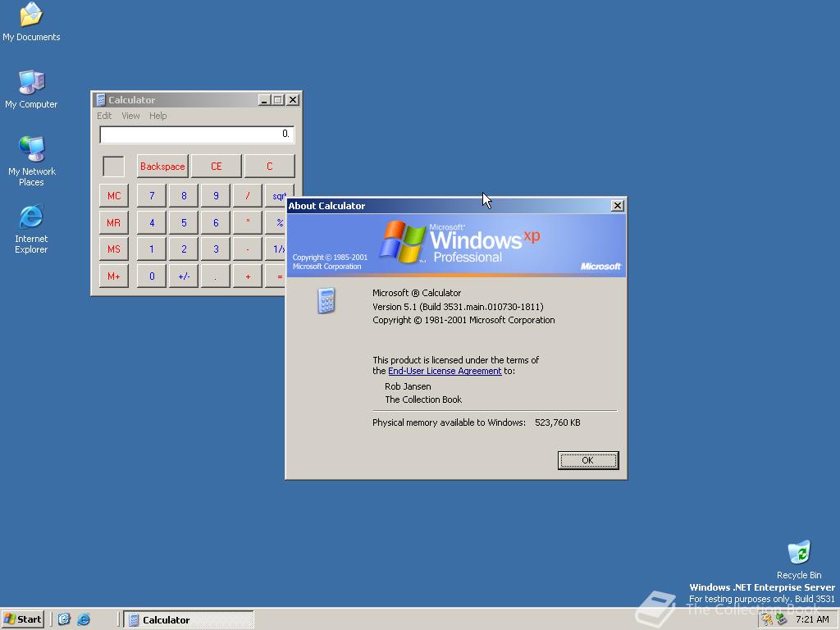Click OK in About Calculator dialog
The height and width of the screenshot is (630, 840).
(587, 460)
